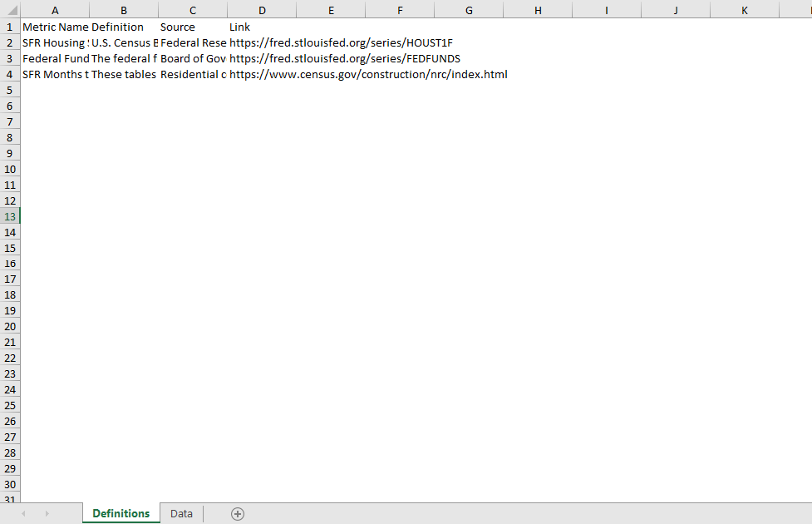This screenshot has height=524, width=812.
Task: Click the 'SFR Housing' cell
Action: point(55,43)
